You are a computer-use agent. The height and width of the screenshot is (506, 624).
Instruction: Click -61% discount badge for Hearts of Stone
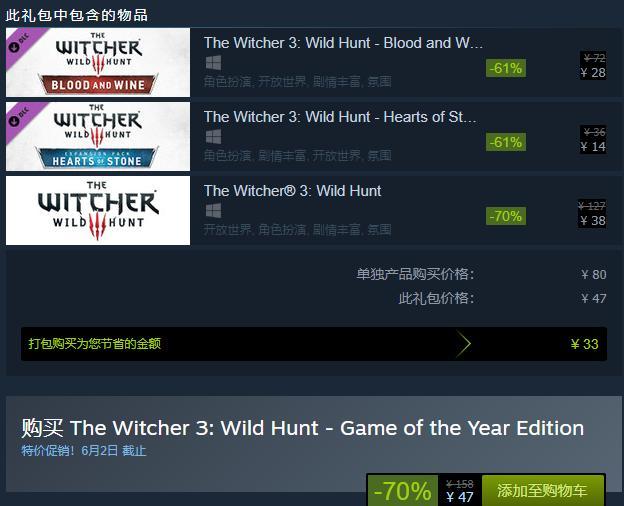click(x=506, y=142)
